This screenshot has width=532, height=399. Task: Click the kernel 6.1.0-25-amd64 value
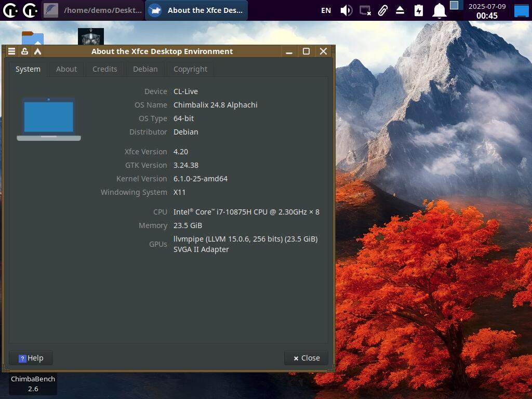[x=201, y=179]
